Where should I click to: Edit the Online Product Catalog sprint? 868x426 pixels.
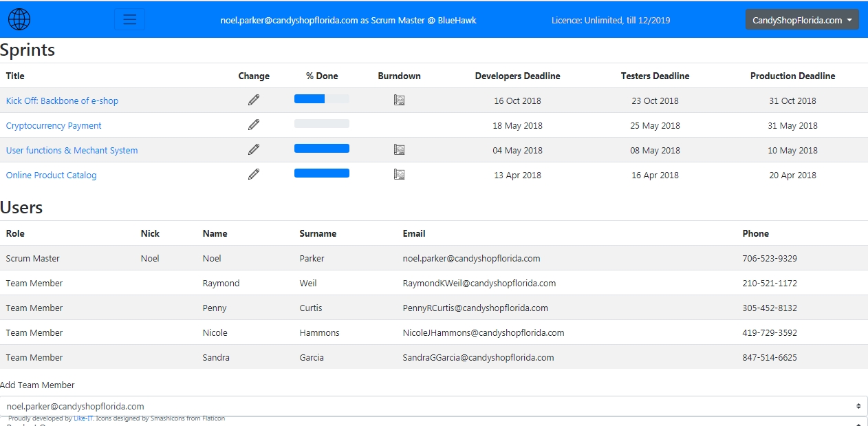pyautogui.click(x=254, y=174)
